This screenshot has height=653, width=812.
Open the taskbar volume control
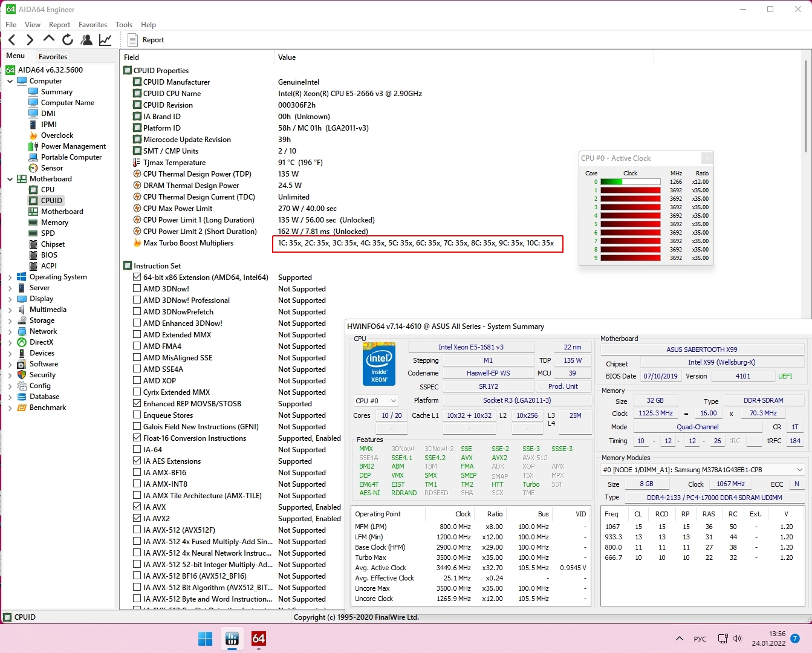(x=737, y=638)
